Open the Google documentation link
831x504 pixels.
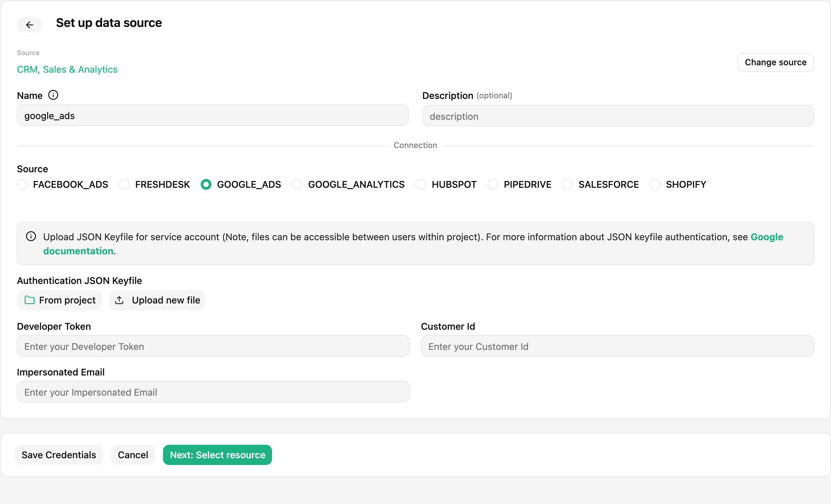[x=767, y=237]
